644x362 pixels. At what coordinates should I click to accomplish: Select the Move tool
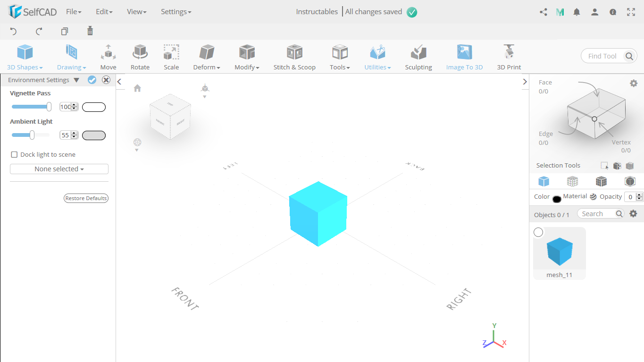[108, 57]
